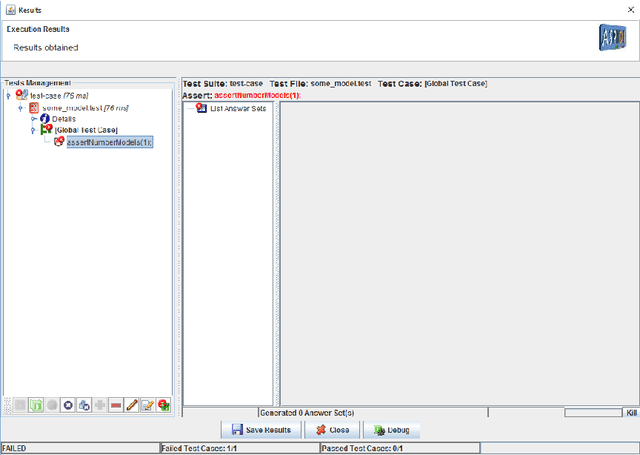Click the blue info icon beside Details
Screen dimensions: 640x455
click(x=45, y=119)
